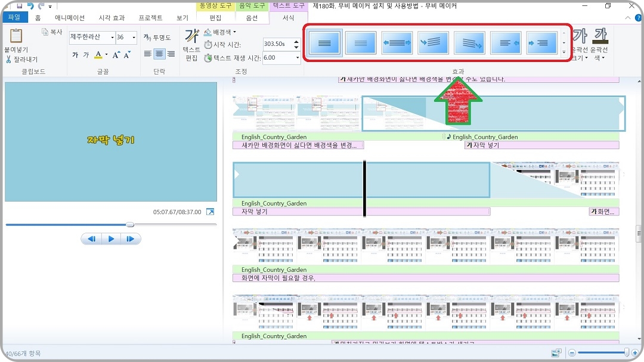Open the text duration 6.00 dropdown
This screenshot has height=362, width=644.
298,57
